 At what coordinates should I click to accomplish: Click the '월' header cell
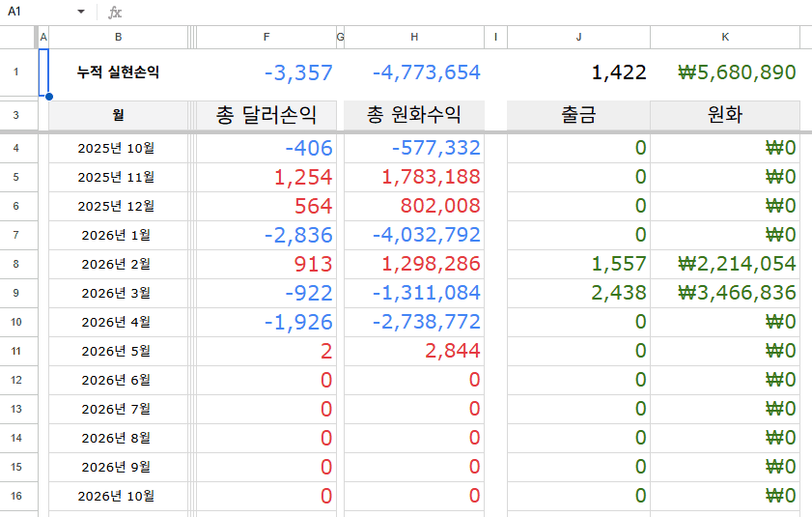118,115
